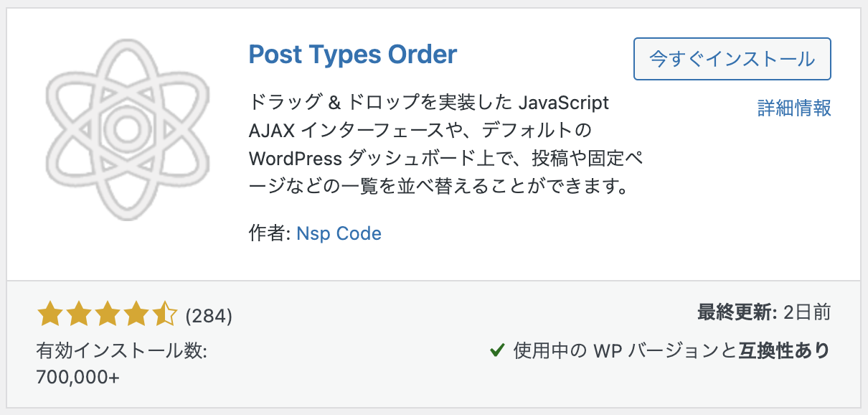Click the green compatibility checkmark
868x415 pixels.
(496, 350)
